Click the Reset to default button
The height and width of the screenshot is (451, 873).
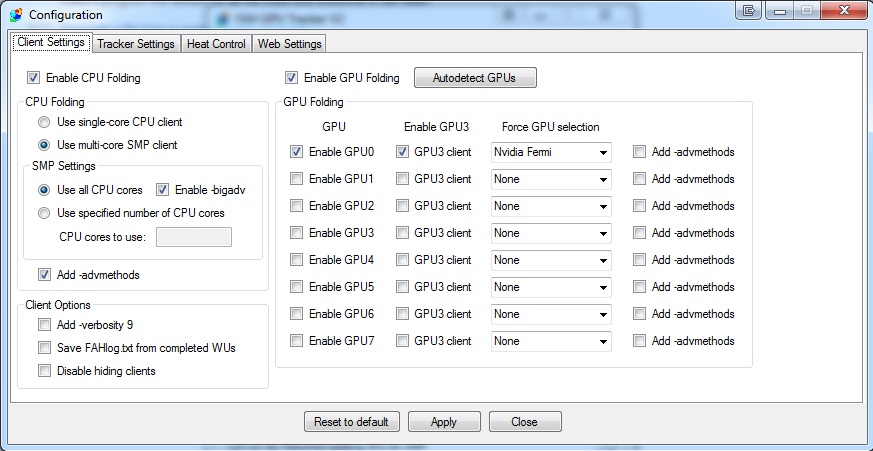click(x=352, y=422)
